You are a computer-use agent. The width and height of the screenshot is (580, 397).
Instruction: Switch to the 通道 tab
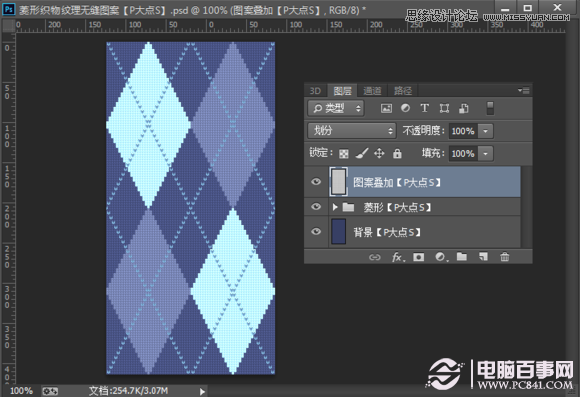click(372, 91)
